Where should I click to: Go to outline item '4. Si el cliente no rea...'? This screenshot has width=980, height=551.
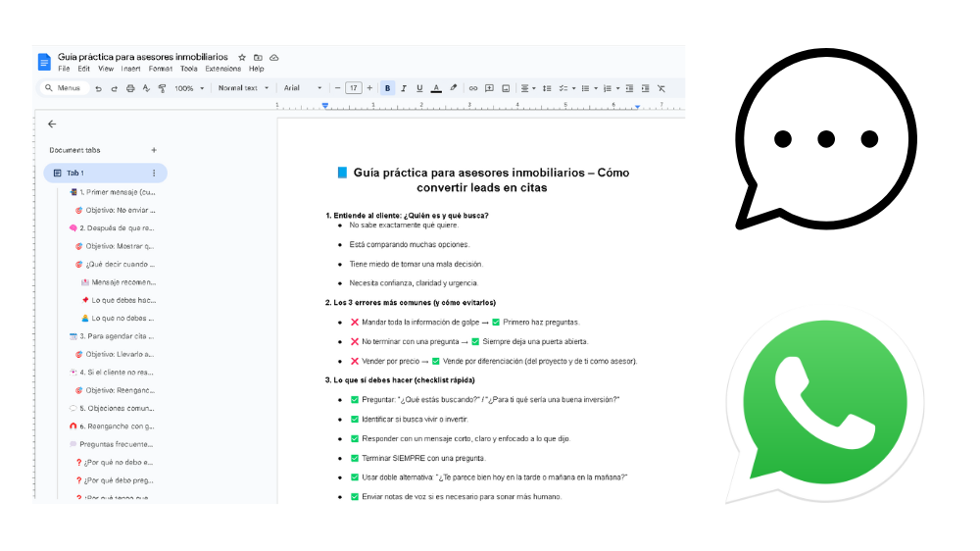point(112,373)
